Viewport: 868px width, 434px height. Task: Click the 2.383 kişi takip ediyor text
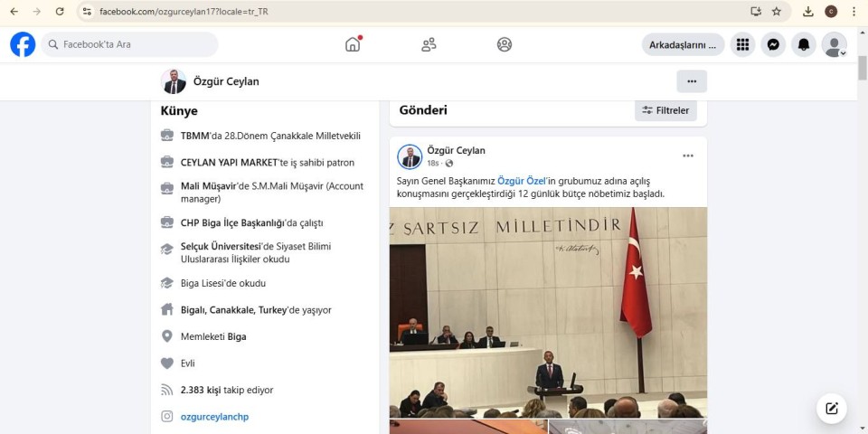(227, 391)
